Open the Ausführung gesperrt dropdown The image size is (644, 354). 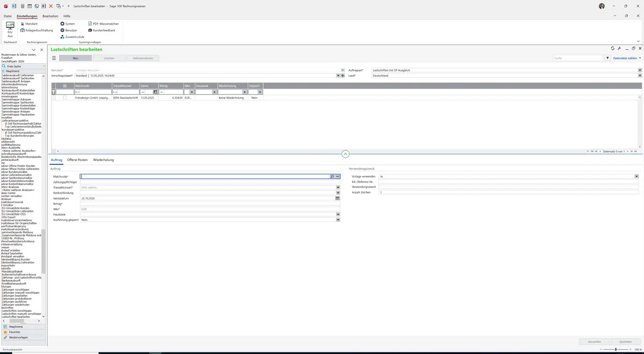[x=338, y=220]
